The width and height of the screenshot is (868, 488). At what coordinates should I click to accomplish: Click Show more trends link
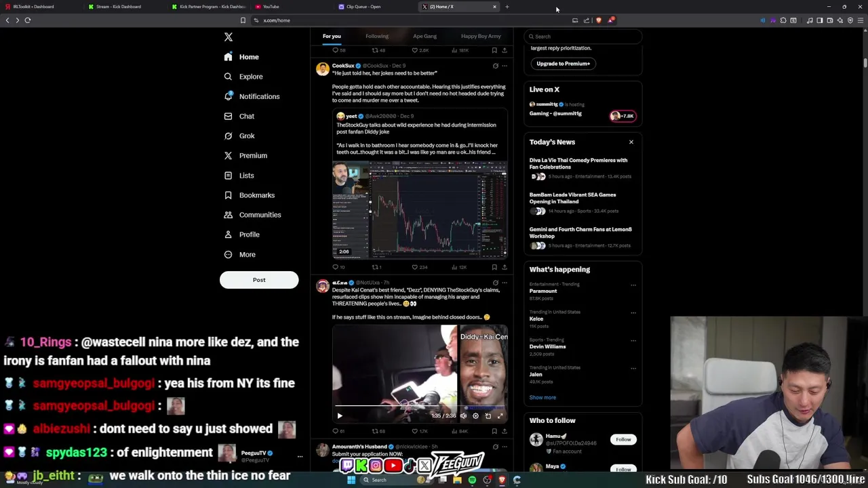[x=542, y=398]
